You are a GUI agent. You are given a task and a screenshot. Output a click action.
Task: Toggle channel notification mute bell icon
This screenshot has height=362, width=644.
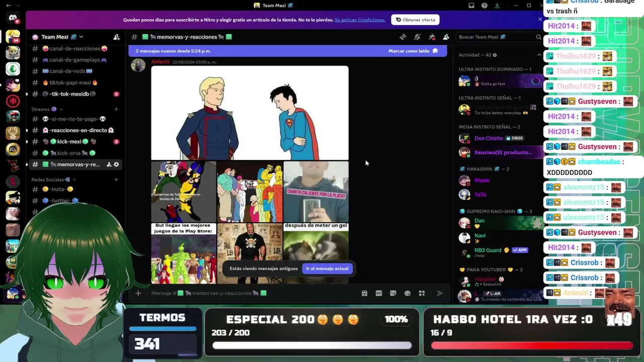(x=417, y=37)
